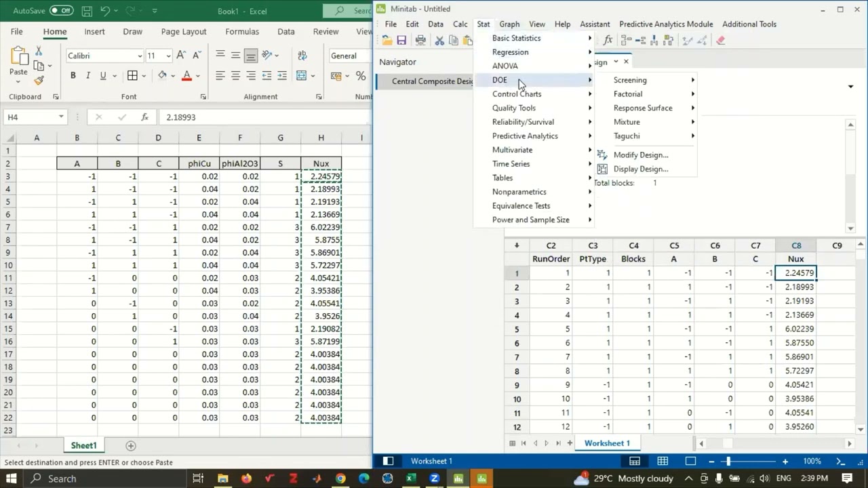Apply Italic formatting in Excel
The image size is (868, 488).
tap(87, 75)
